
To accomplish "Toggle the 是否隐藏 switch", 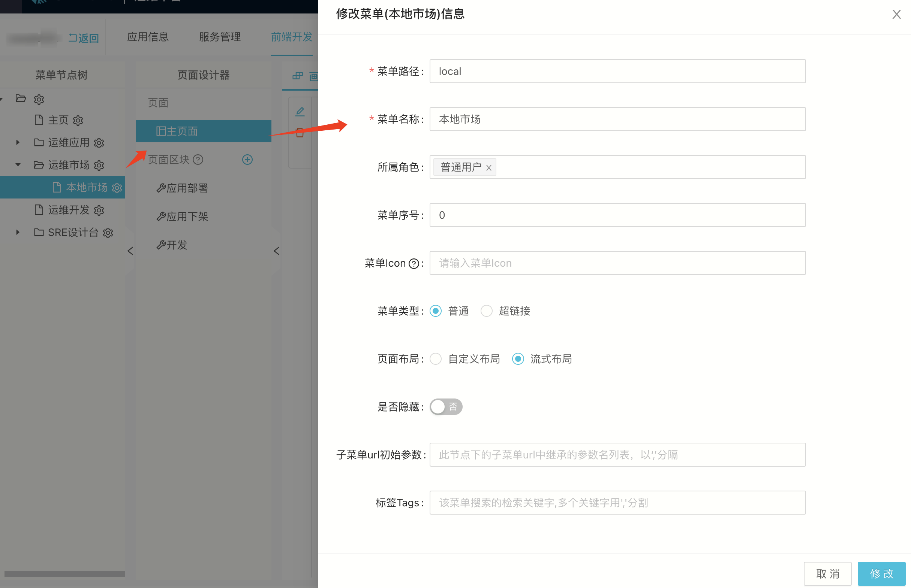I will [445, 407].
